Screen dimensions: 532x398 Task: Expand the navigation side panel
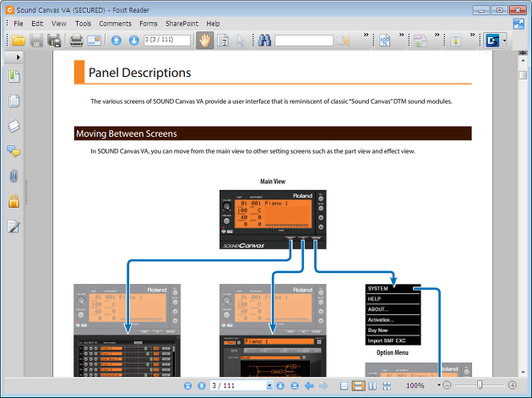[x=18, y=57]
